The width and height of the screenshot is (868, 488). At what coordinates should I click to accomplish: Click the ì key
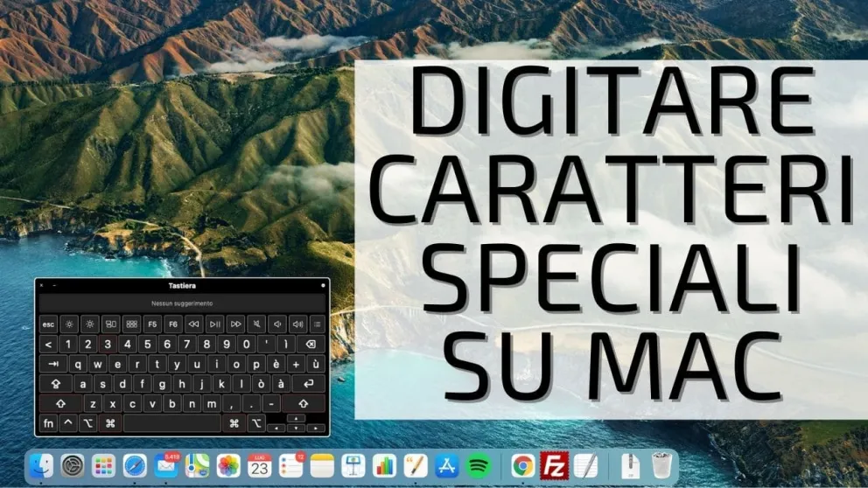click(x=286, y=345)
